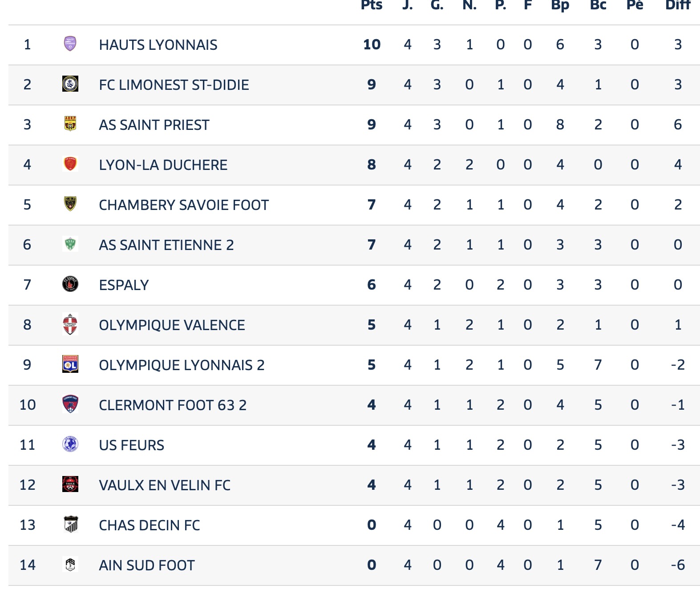Click the Chambery Savoie Foot logo
Viewport: 700px width, 589px height.
(70, 204)
